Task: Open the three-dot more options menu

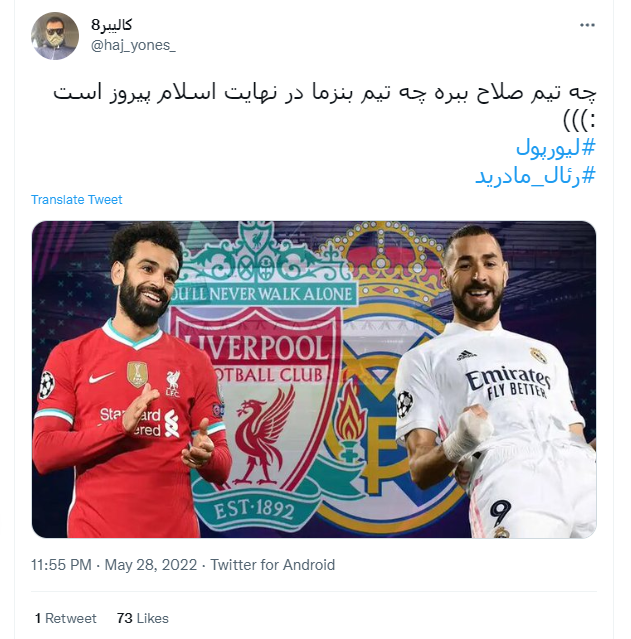Action: click(x=587, y=25)
